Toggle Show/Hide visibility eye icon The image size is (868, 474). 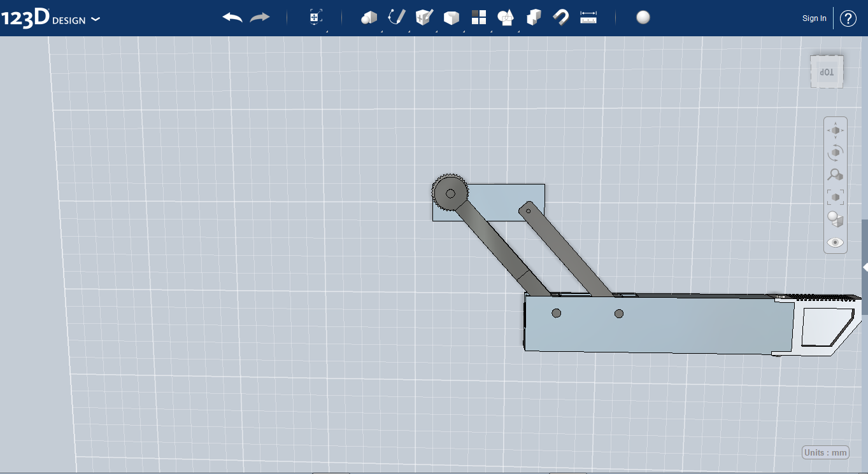coord(836,242)
